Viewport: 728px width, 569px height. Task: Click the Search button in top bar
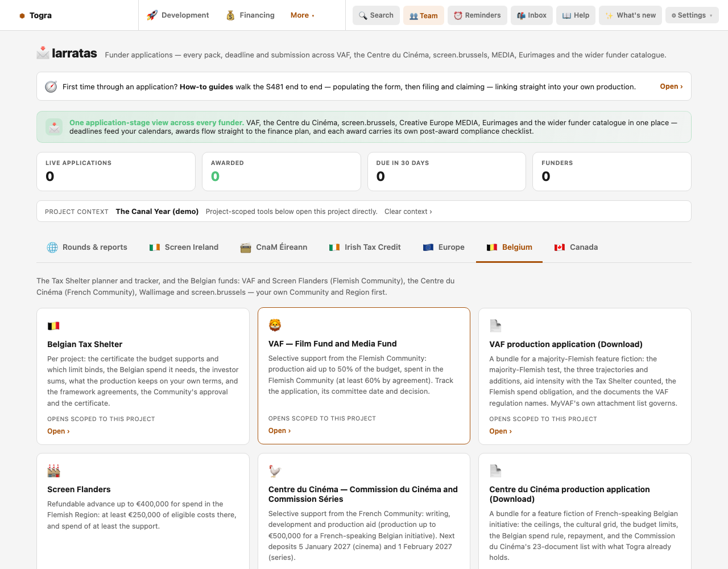tap(376, 15)
